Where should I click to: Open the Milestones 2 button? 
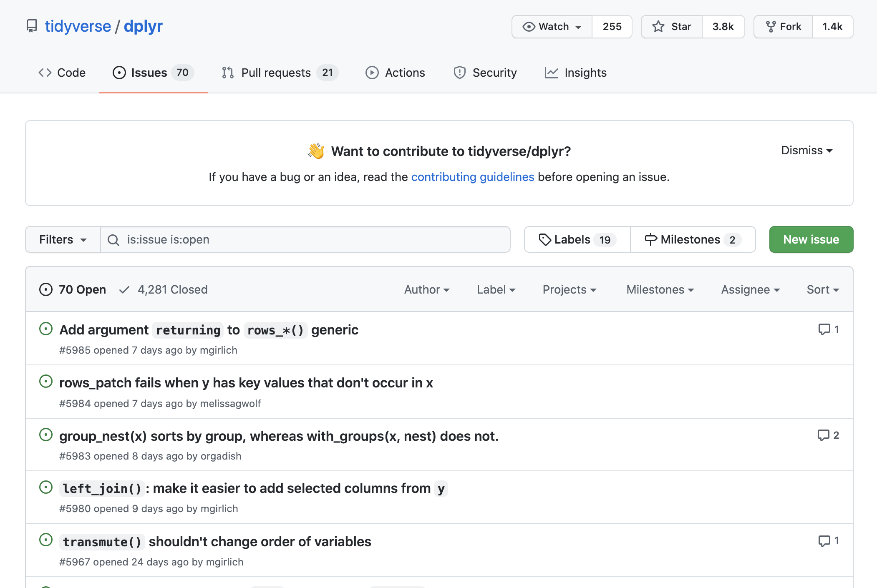(693, 239)
